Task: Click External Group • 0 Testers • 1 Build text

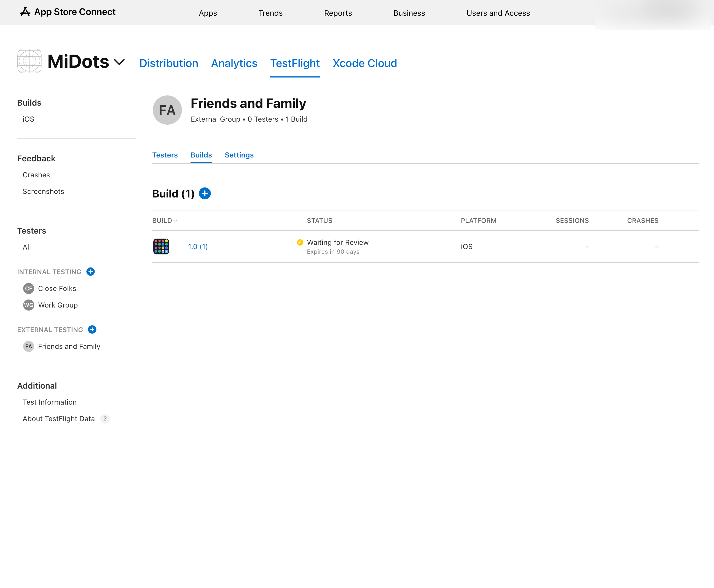Action: (249, 119)
